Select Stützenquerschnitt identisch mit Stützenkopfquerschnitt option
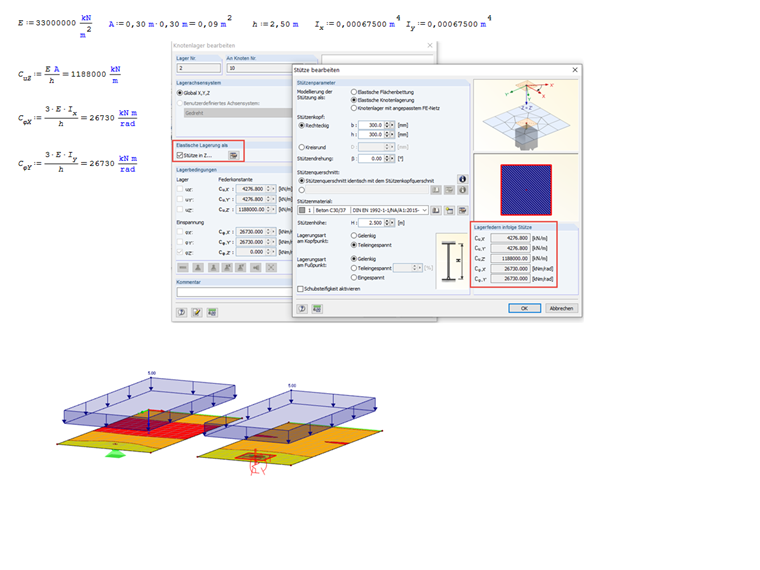The image size is (760, 570). (366, 180)
